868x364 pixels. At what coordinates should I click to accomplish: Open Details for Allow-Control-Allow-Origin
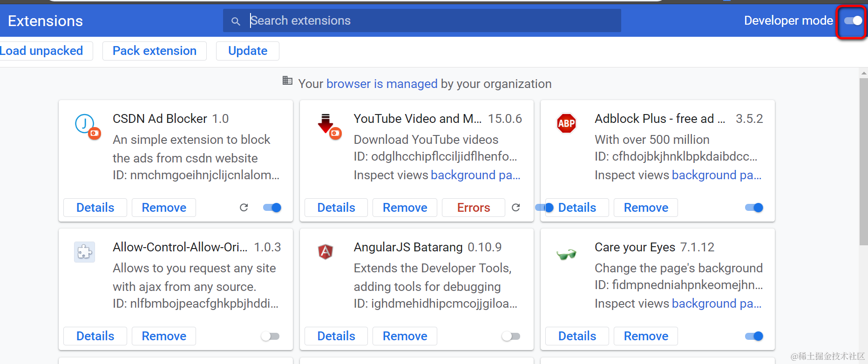click(95, 336)
